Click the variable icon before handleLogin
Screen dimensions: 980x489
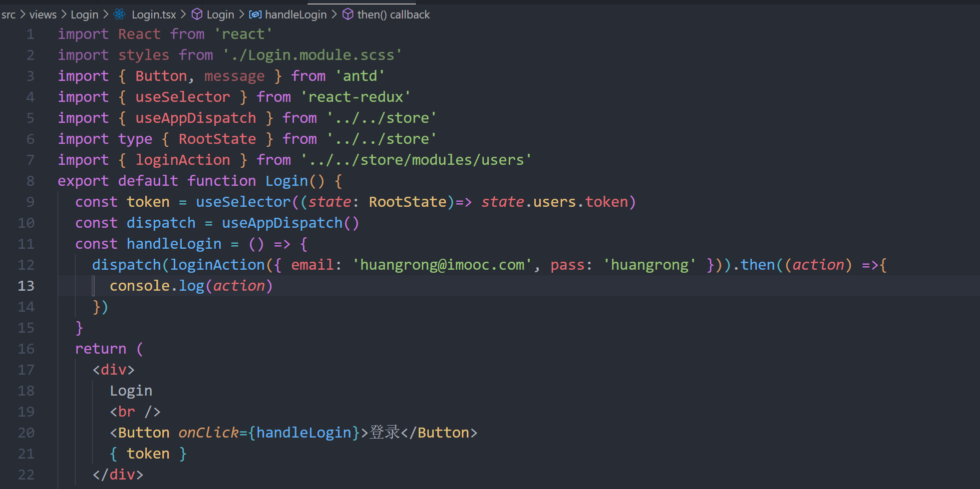pos(255,14)
